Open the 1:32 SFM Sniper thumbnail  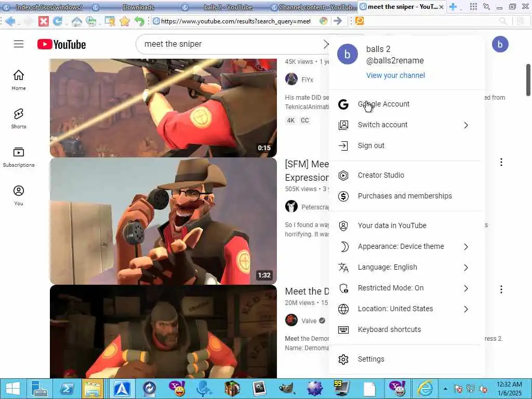click(x=163, y=221)
